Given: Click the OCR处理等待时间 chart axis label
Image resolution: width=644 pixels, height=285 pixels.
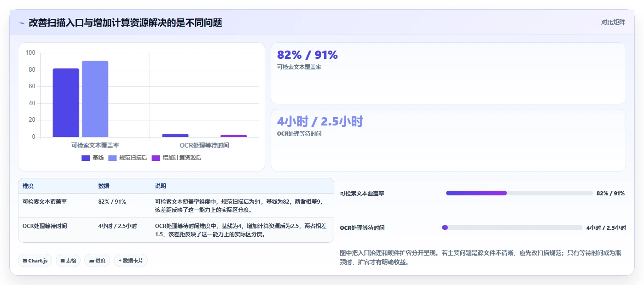Looking at the screenshot, I should click(x=204, y=145).
